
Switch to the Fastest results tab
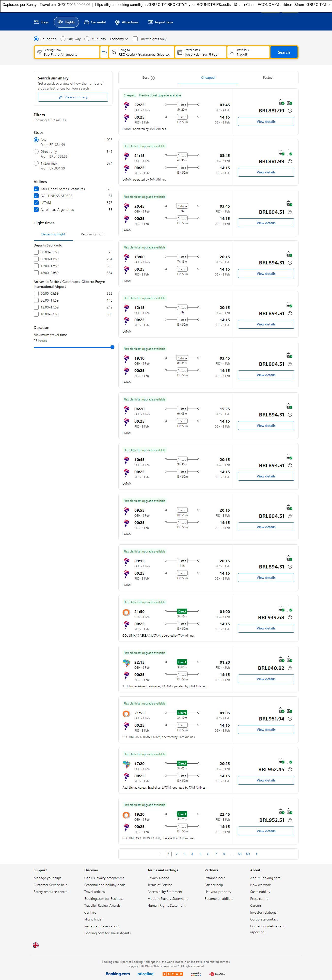click(268, 78)
